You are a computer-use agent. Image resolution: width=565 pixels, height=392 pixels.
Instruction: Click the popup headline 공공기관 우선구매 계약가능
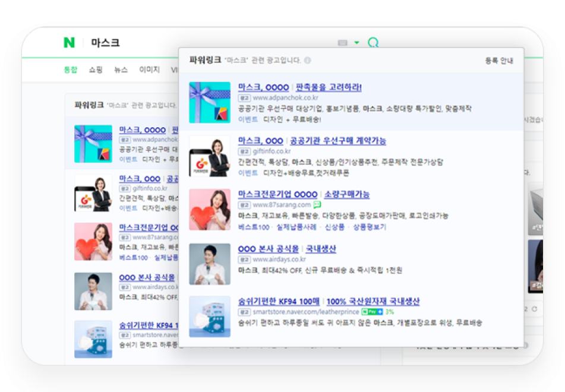[338, 141]
